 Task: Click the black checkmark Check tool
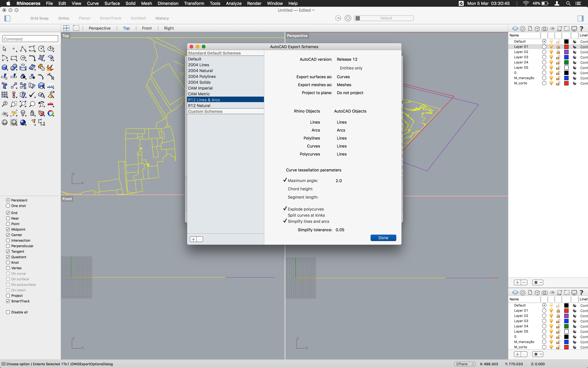tap(32, 95)
